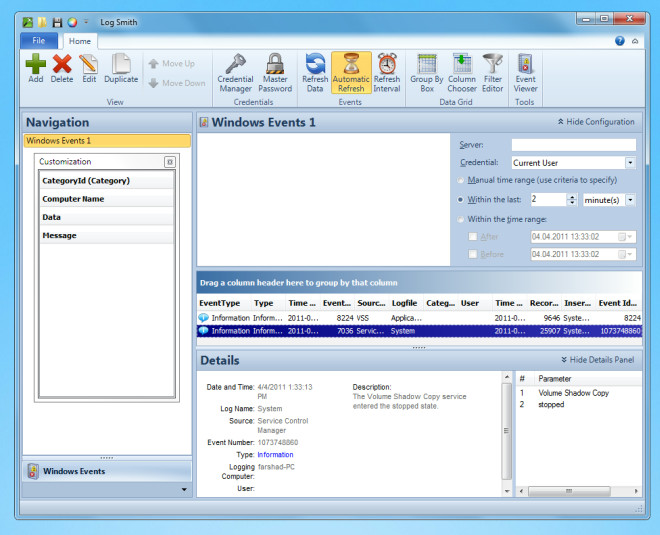Toggle Automatic Refresh
660x535 pixels.
[x=351, y=73]
